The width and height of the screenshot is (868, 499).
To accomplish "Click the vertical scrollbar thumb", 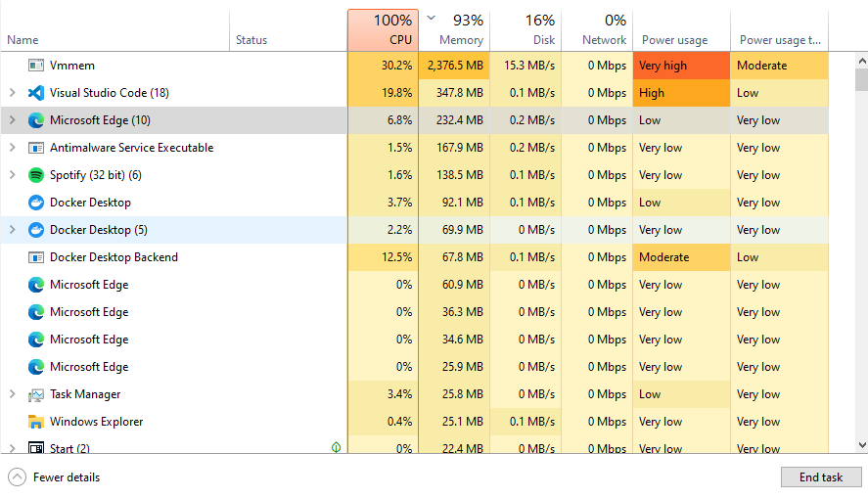I will tap(861, 79).
